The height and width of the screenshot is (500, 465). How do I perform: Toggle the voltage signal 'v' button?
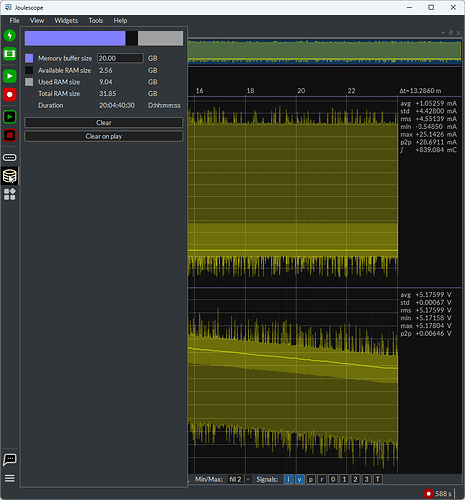(x=300, y=479)
